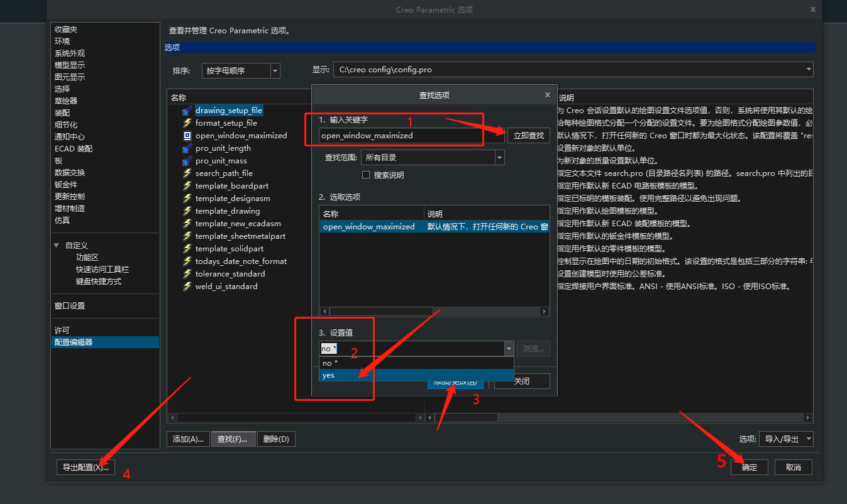Select weld_ui_standard in options list
This screenshot has height=504, width=847.
(226, 287)
